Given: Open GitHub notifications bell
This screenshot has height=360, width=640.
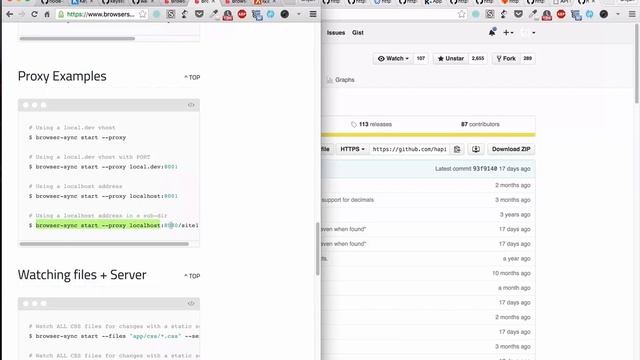Looking at the screenshot, I should pos(492,32).
